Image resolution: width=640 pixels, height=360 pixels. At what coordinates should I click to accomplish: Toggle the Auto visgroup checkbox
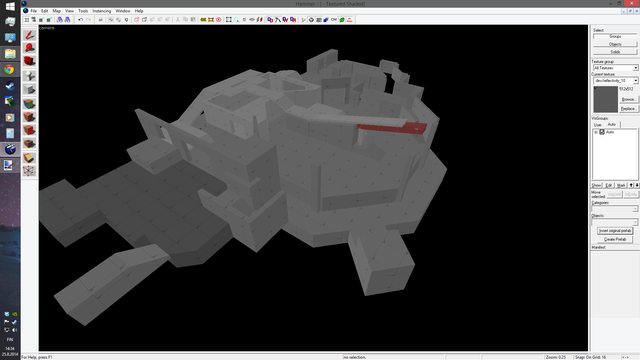tap(602, 132)
